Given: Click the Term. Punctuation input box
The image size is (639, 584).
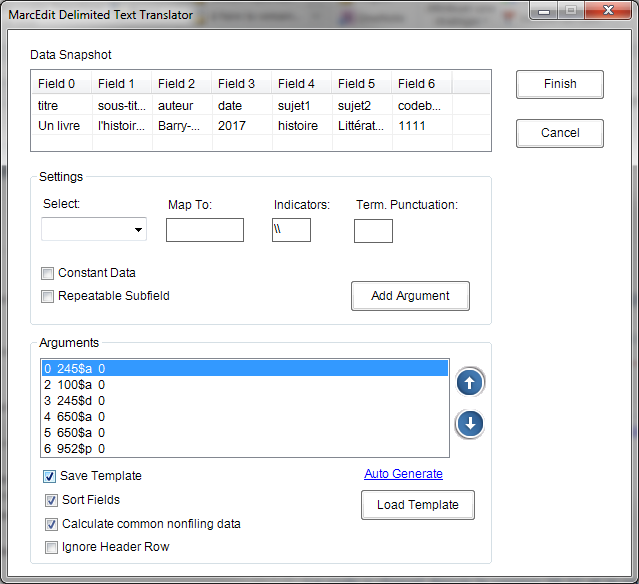Looking at the screenshot, I should click(373, 231).
